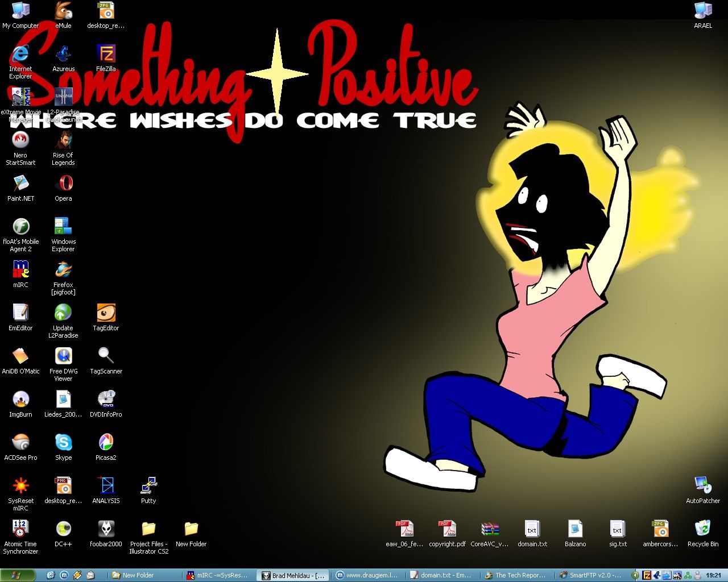Screen dimensions: 728x582
Task: Open The Tech Report taskbar window
Action: tap(516, 575)
